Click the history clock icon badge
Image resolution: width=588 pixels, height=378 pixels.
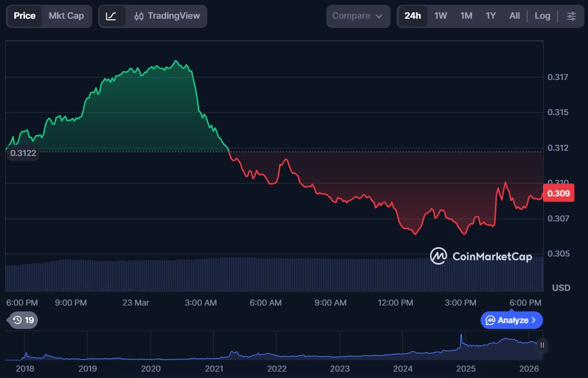(x=23, y=320)
